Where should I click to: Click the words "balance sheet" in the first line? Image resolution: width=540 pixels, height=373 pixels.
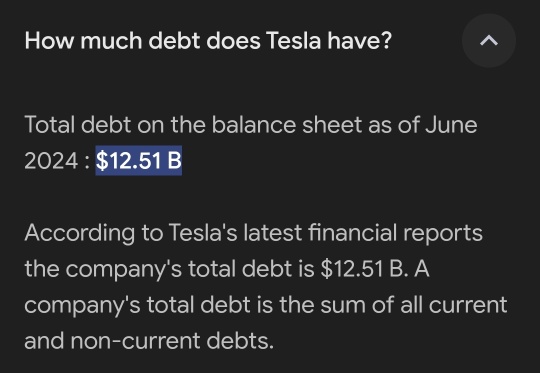[x=287, y=125]
